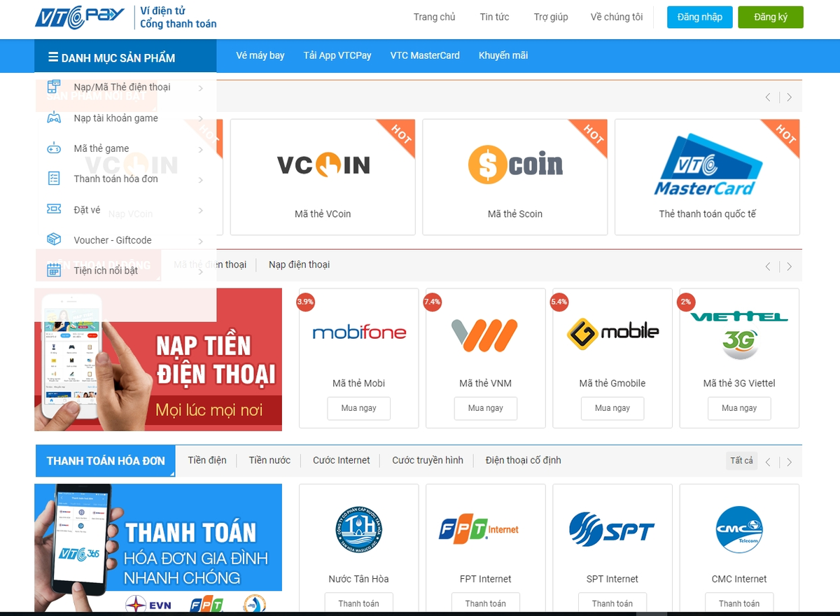Click the box icon beside Voucher - Giftcode
The image size is (840, 616).
[x=54, y=240]
